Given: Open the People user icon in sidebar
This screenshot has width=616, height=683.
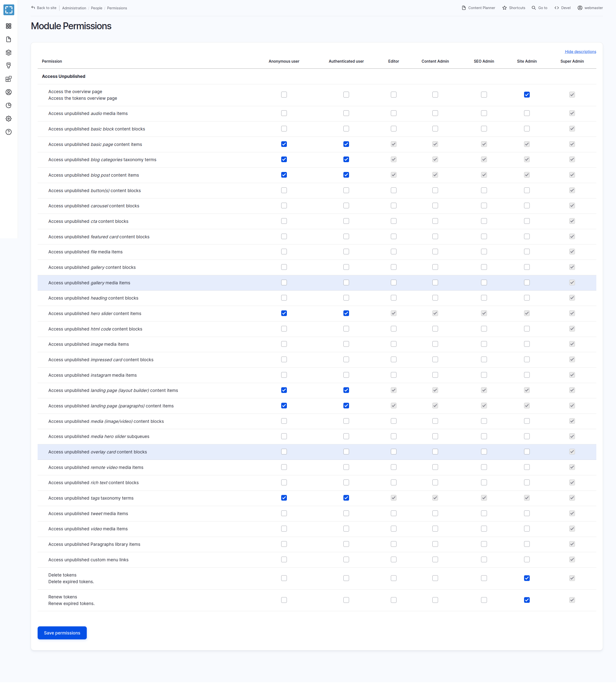Looking at the screenshot, I should click(9, 92).
